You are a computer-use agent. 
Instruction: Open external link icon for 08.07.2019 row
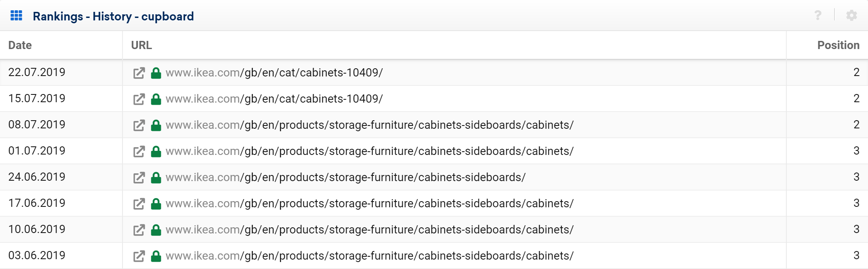click(139, 126)
